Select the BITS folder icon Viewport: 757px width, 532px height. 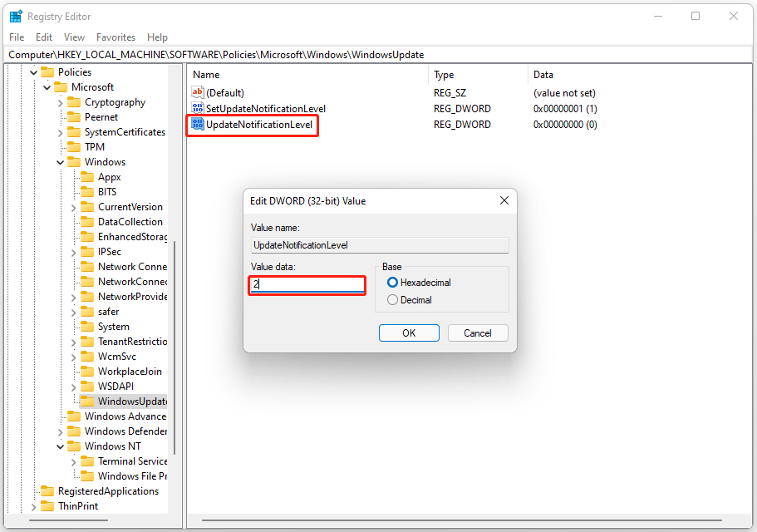click(x=87, y=192)
